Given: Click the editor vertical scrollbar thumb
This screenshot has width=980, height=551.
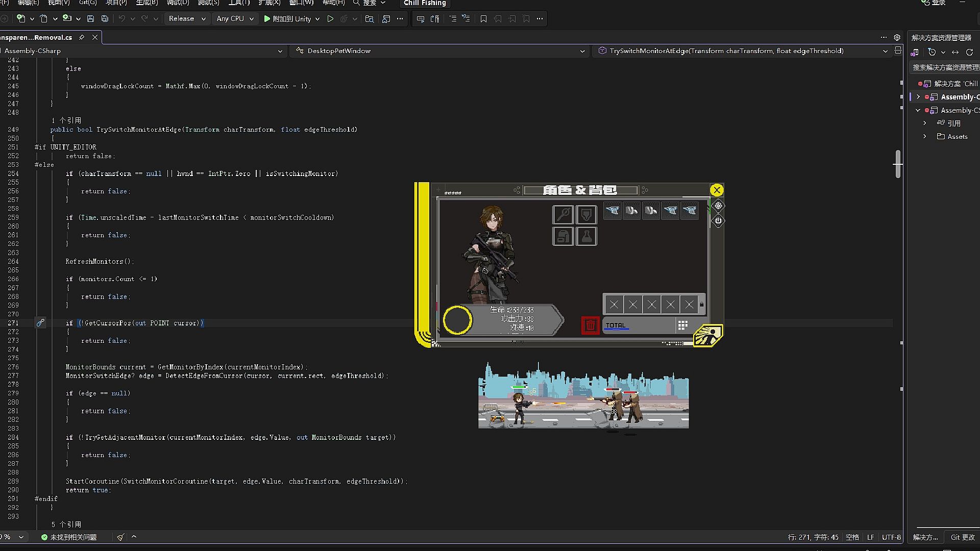Looking at the screenshot, I should (898, 164).
